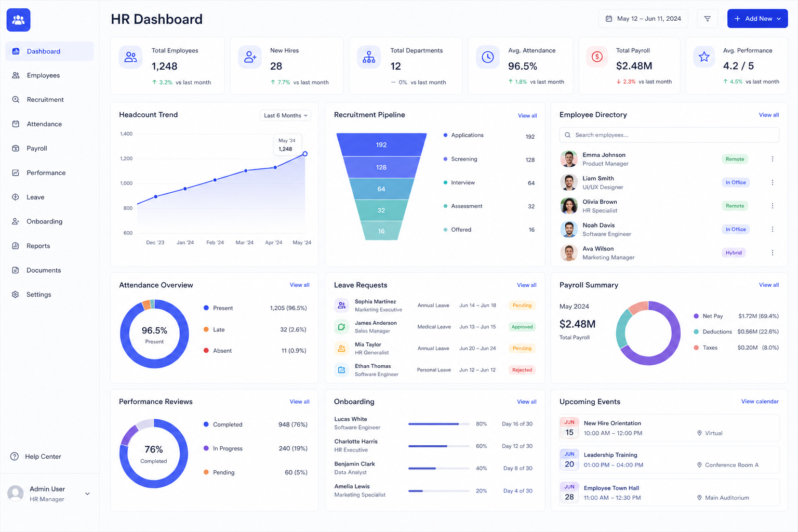Click the New Hires person-plus icon

click(x=250, y=57)
